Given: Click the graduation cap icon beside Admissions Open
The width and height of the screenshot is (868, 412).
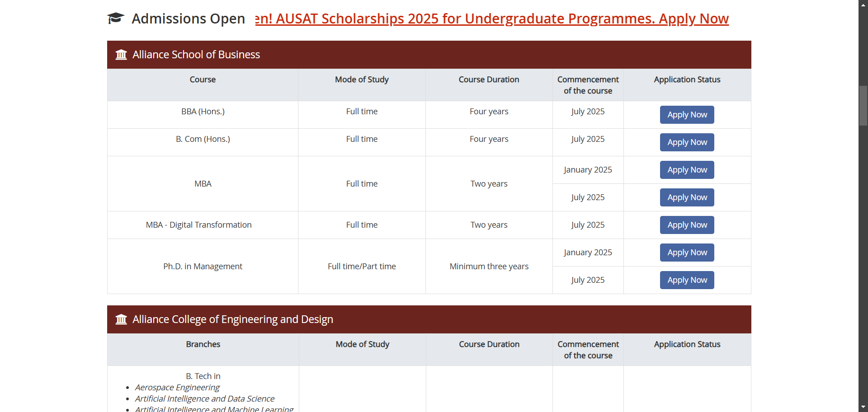Looking at the screenshot, I should click(x=116, y=18).
